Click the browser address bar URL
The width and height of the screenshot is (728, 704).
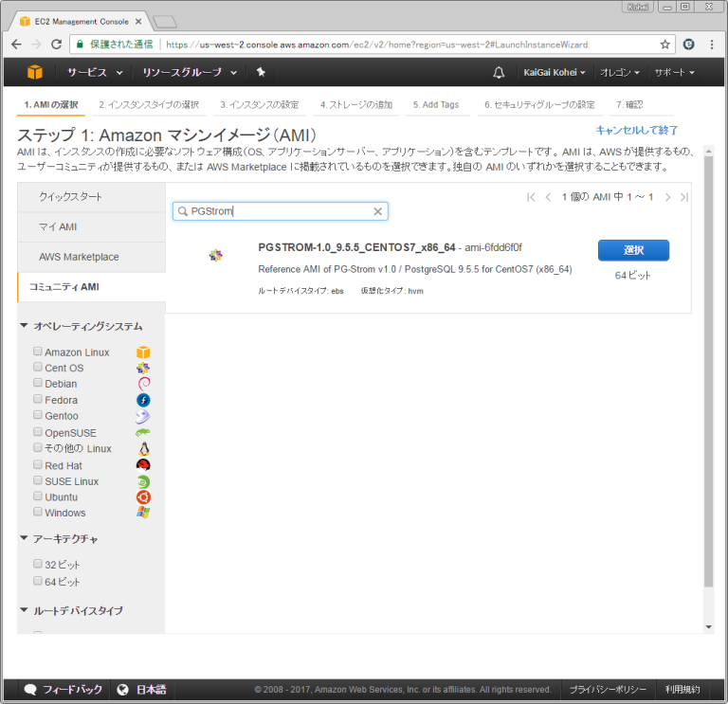377,45
